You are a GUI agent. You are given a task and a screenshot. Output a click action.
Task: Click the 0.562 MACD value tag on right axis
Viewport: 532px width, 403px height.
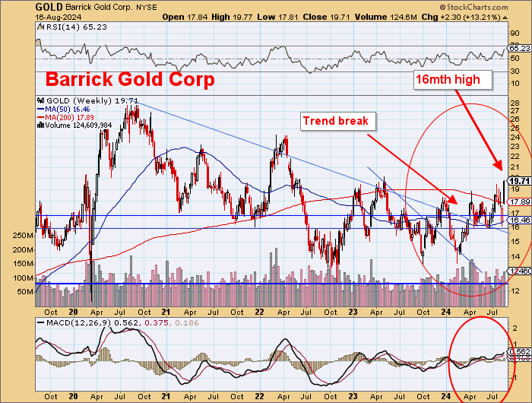click(x=519, y=352)
